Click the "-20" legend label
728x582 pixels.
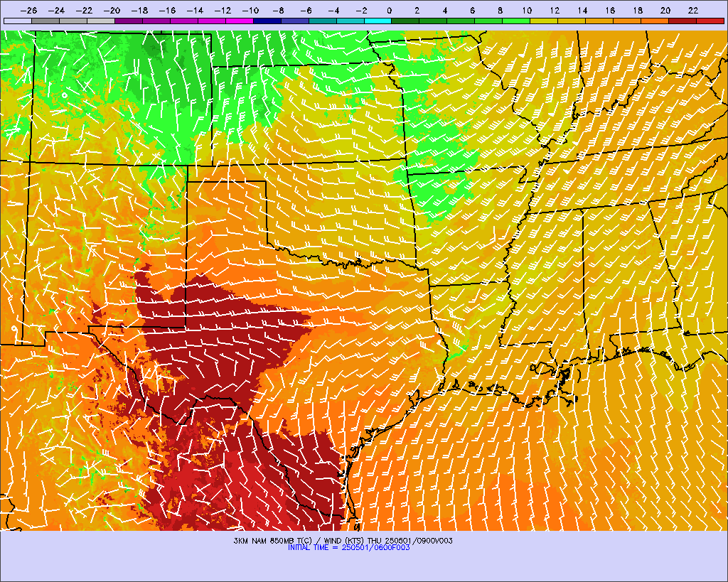tap(112, 10)
